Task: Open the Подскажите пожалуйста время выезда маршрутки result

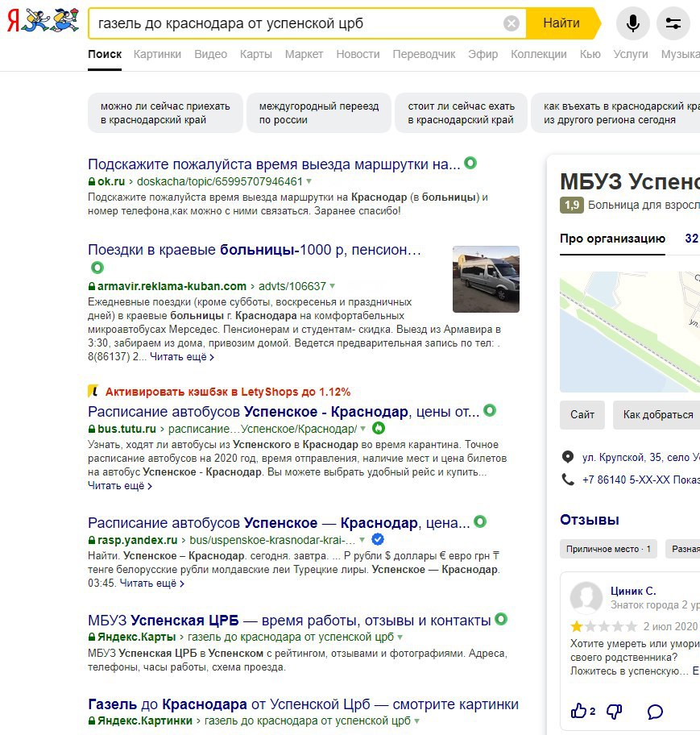Action: pos(274,164)
